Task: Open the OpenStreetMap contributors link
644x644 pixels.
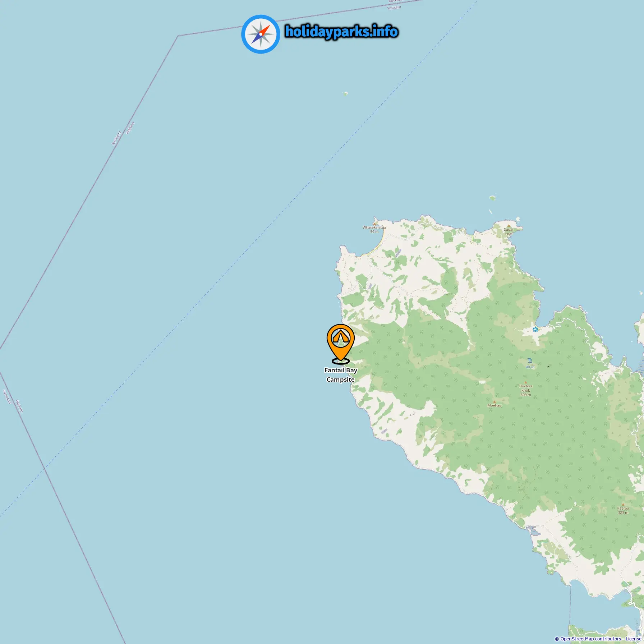Action: pos(591,639)
